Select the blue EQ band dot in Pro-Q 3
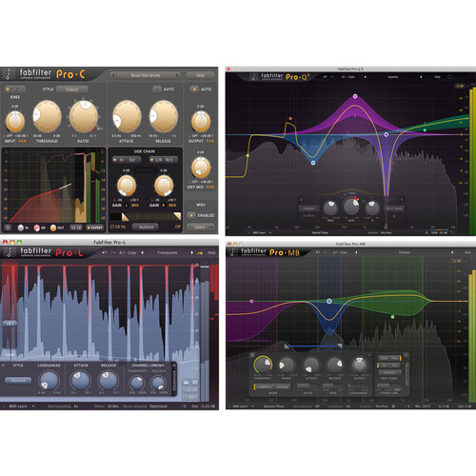Viewport: 476px width, 476px height. tap(313, 163)
